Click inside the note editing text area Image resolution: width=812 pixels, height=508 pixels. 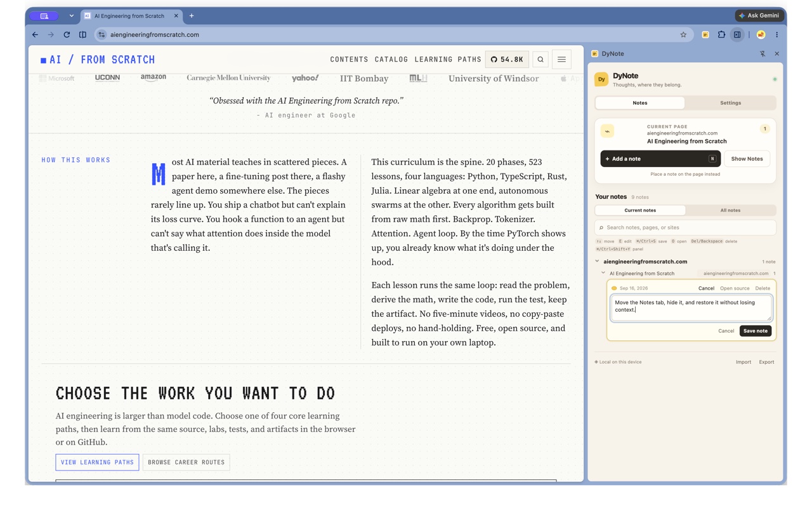691,307
